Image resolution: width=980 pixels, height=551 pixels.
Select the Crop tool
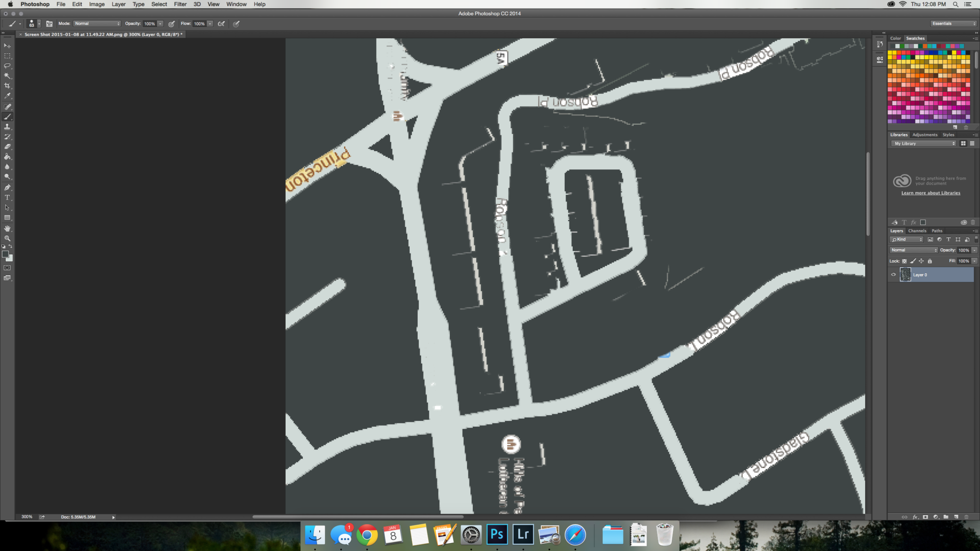[x=7, y=86]
